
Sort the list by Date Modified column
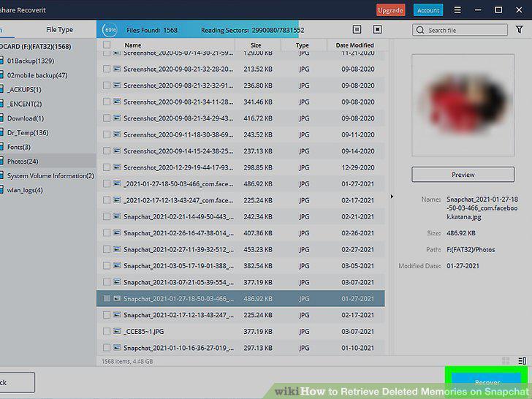355,45
